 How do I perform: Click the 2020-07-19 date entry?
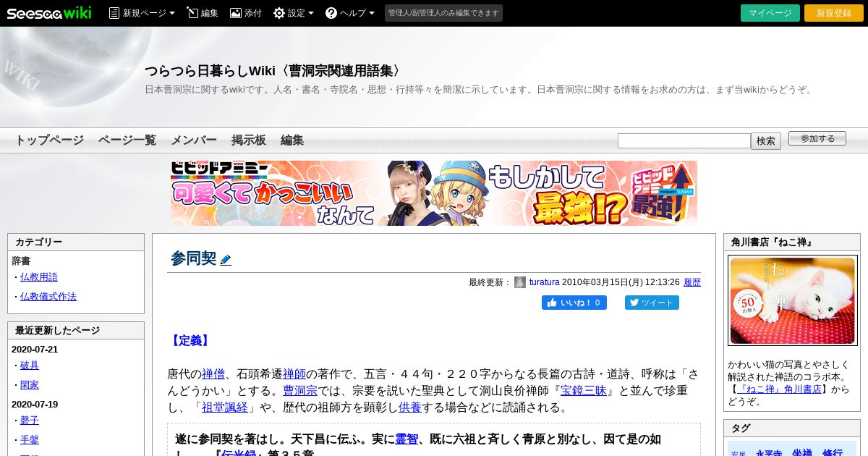click(x=35, y=404)
